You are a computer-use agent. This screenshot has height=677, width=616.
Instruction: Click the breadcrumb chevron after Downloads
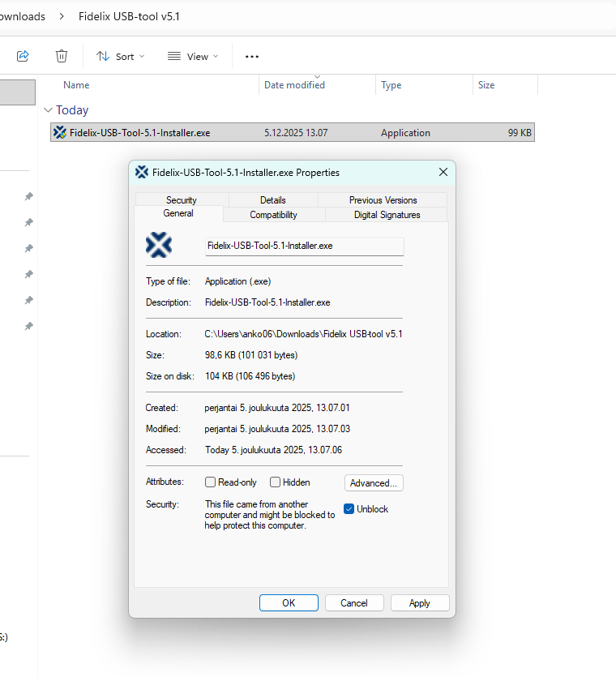coord(62,16)
